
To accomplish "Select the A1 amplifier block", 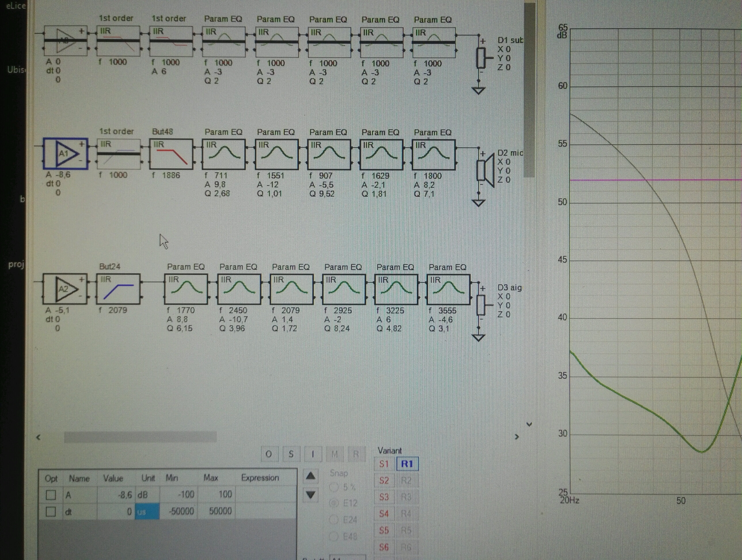I will tap(66, 154).
